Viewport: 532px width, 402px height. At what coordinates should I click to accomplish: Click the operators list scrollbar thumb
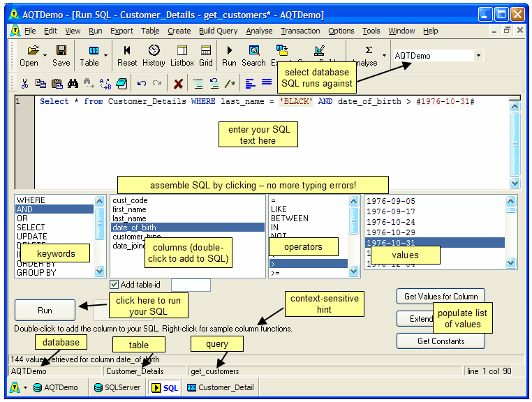[353, 221]
